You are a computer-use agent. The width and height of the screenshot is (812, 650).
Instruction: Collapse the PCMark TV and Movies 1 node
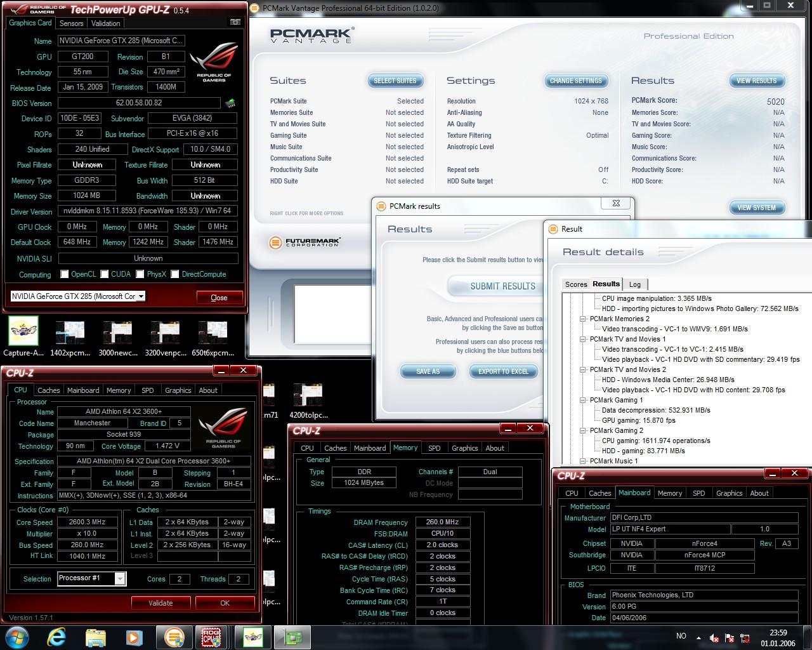coord(583,339)
